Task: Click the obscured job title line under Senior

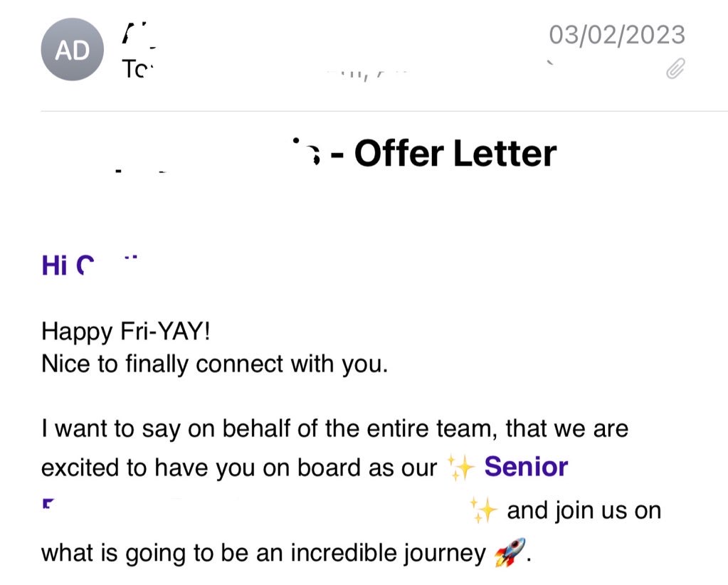Action: pos(249,510)
